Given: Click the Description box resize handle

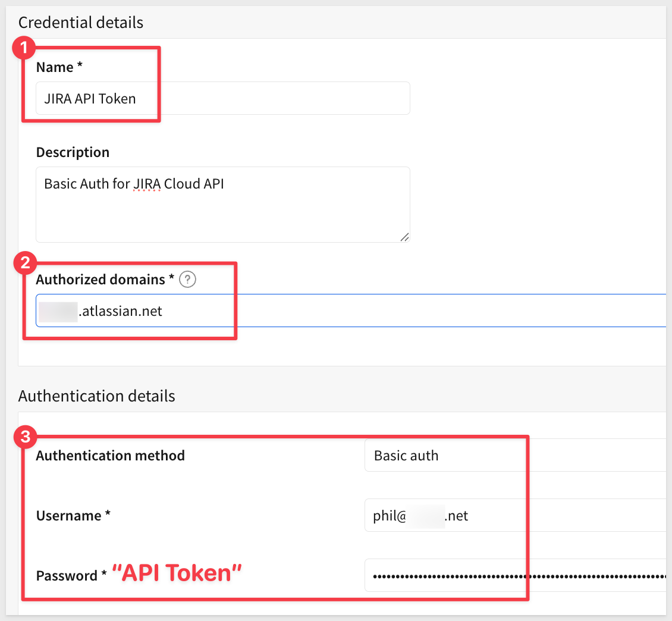Looking at the screenshot, I should point(404,237).
